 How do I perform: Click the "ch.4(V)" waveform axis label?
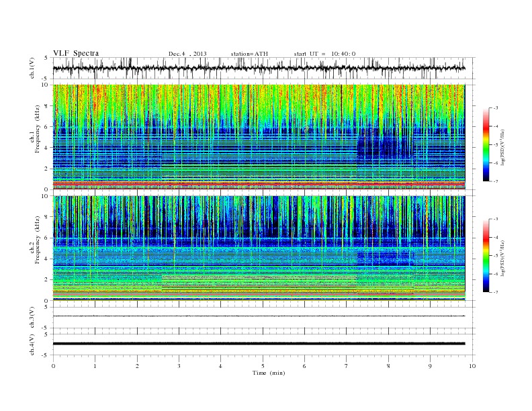[x=32, y=345]
